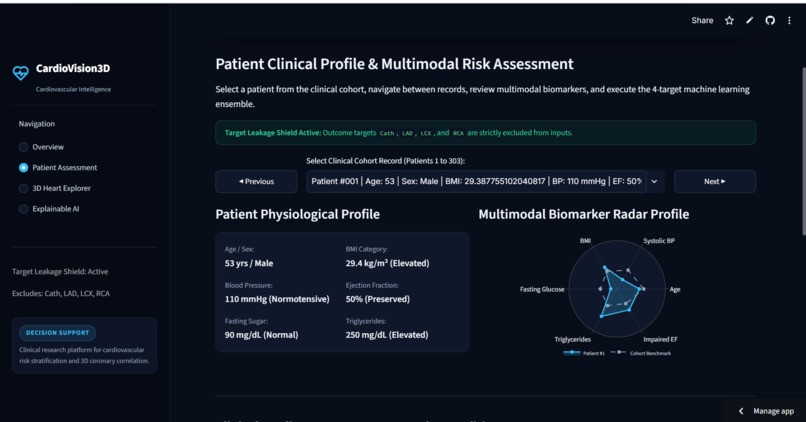Click the 'Cardiovascular Intelligence' subtitle
806x422 pixels.
pyautogui.click(x=73, y=89)
